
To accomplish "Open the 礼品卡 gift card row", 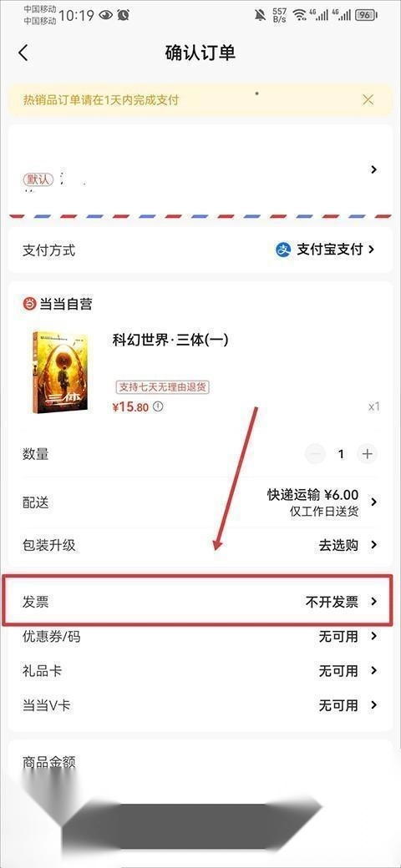I will [x=200, y=671].
